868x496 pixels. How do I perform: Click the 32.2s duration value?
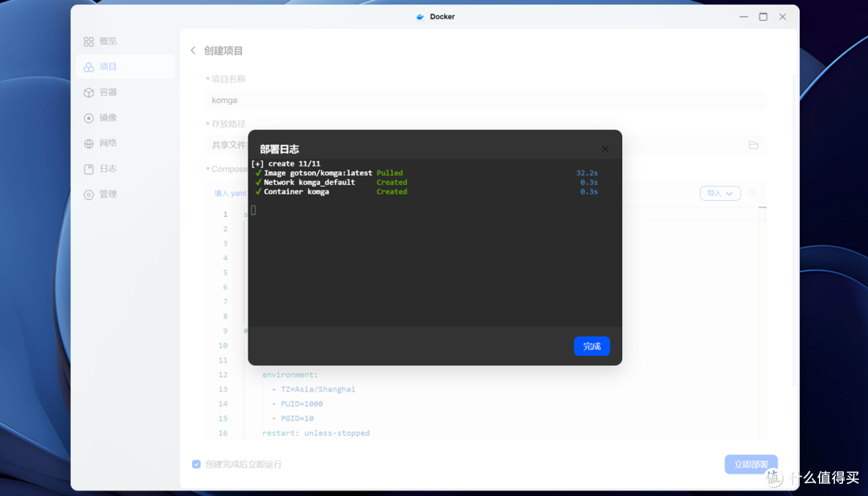click(587, 173)
